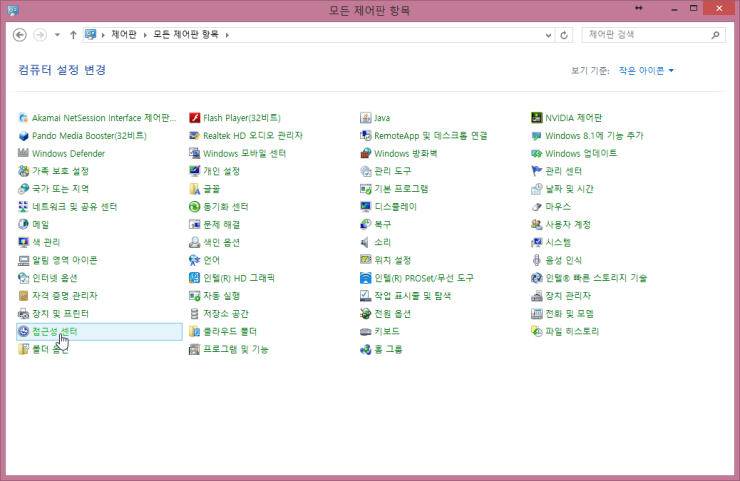740x481 pixels.
Task: Expand the chevron after 모든 제어판 항목 breadcrumb
Action: tap(227, 35)
